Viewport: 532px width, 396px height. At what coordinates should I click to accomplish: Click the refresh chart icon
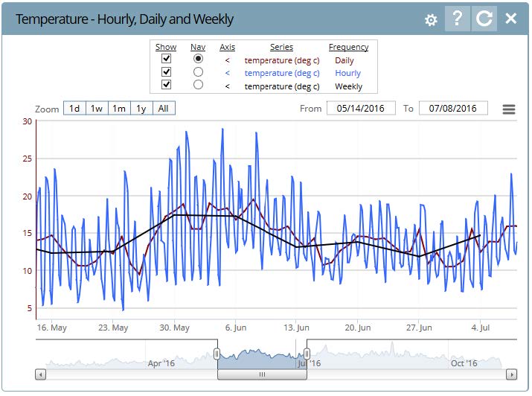pyautogui.click(x=484, y=19)
